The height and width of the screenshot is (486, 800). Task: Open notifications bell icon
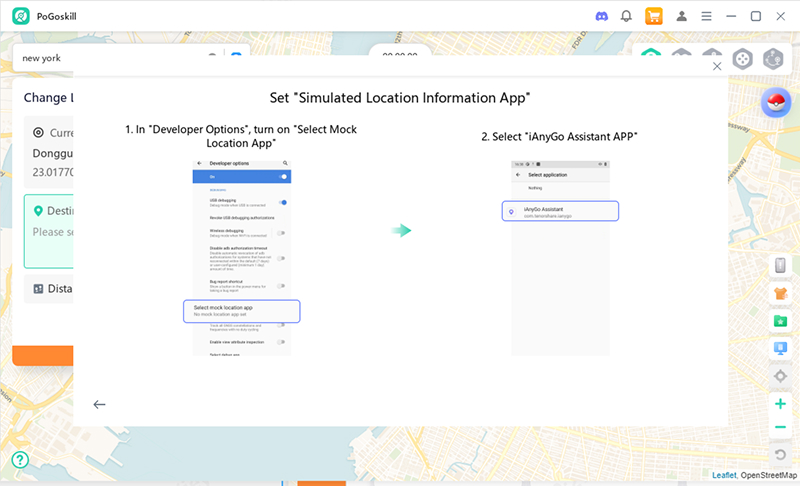[x=626, y=16]
